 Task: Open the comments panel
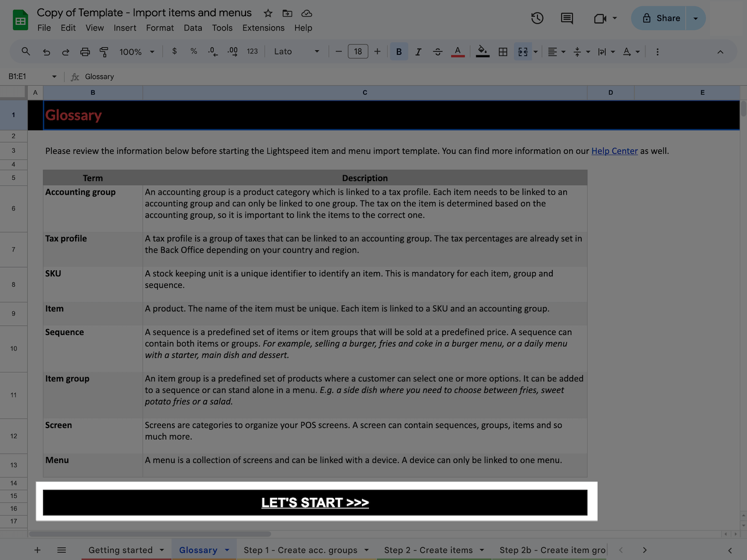point(566,18)
